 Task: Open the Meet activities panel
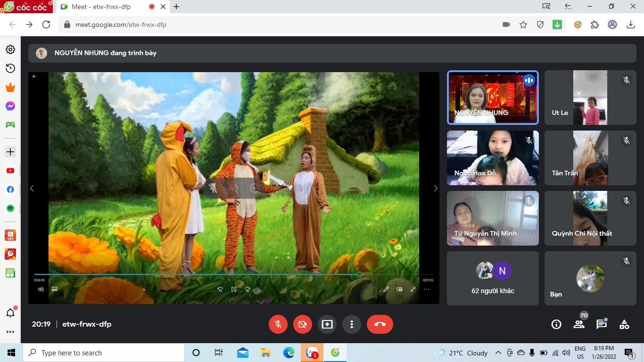pyautogui.click(x=624, y=324)
